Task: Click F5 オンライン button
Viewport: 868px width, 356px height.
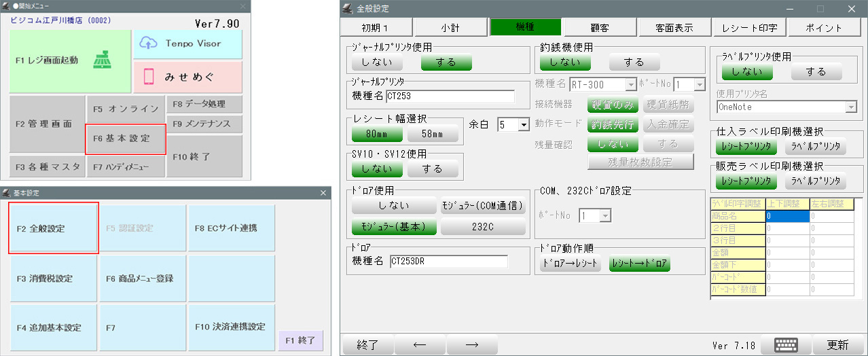Action: pyautogui.click(x=126, y=109)
